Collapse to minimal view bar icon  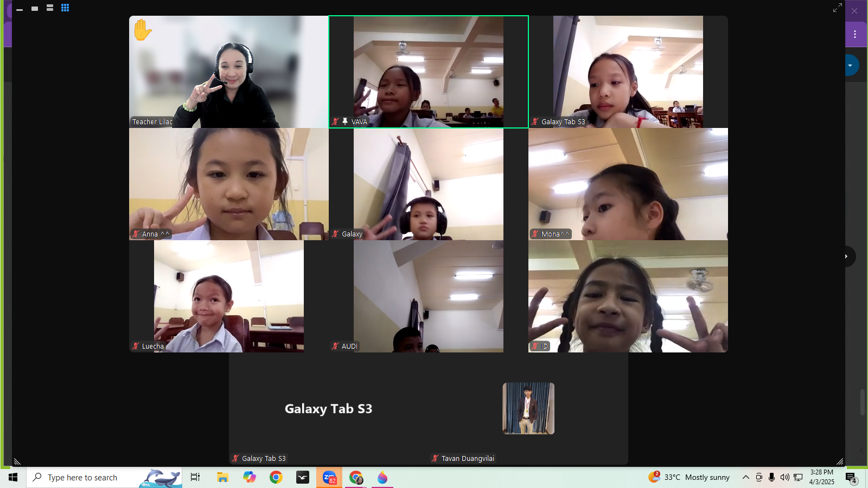pos(20,9)
